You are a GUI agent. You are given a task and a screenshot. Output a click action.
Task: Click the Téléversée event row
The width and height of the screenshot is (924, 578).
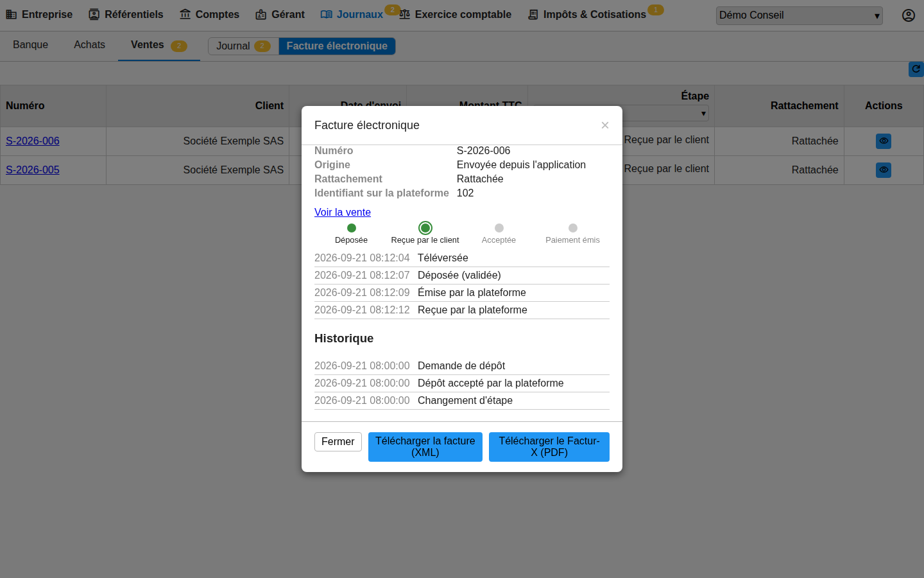[462, 258]
